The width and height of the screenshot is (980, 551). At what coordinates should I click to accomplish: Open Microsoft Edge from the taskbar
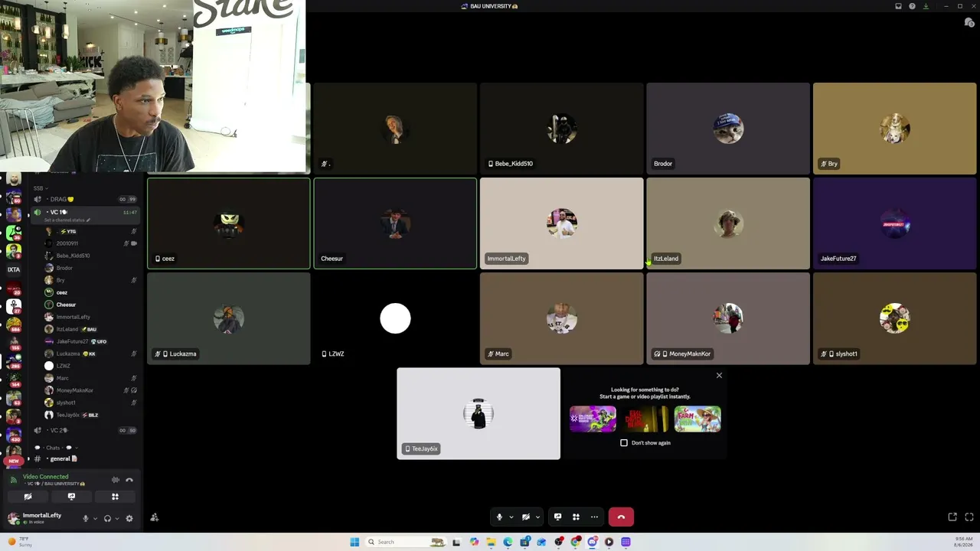coord(508,542)
